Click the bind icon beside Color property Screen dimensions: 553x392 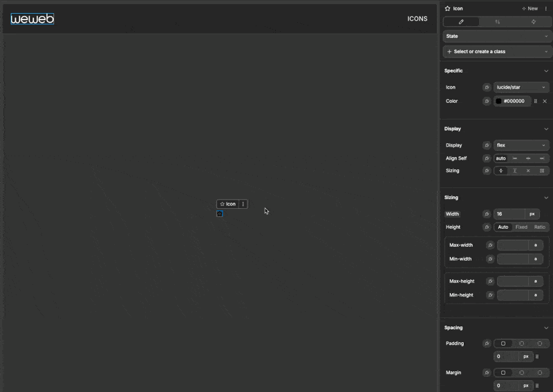coord(487,102)
